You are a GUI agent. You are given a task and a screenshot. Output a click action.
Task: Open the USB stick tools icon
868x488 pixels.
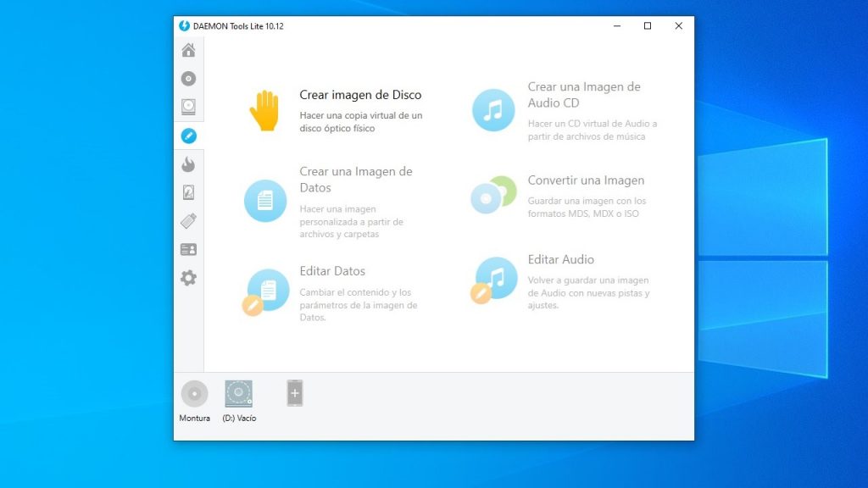tap(188, 221)
